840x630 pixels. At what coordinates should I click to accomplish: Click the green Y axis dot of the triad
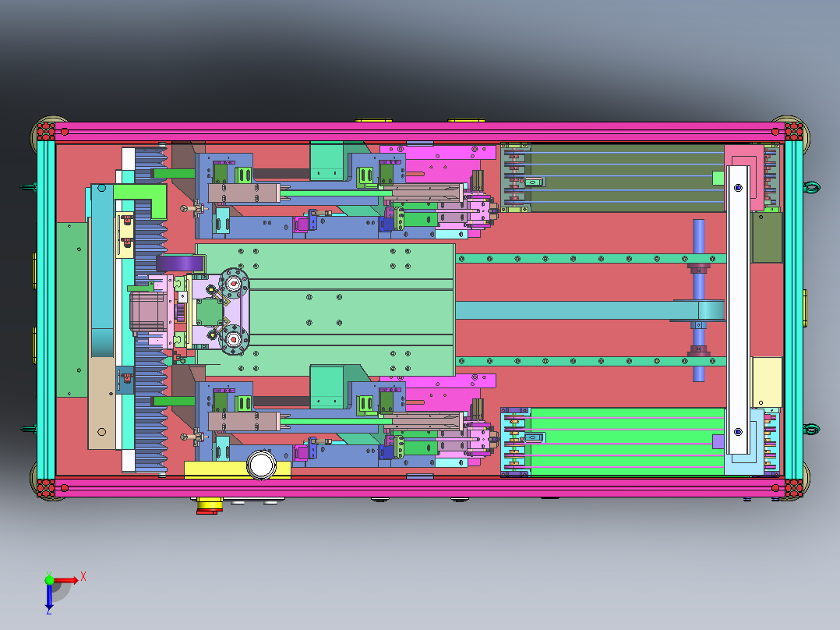49,579
